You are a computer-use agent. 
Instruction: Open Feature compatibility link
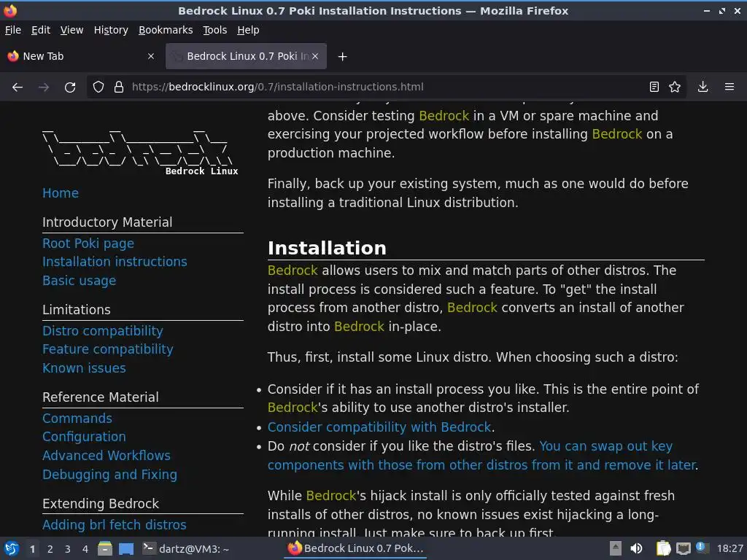point(108,349)
